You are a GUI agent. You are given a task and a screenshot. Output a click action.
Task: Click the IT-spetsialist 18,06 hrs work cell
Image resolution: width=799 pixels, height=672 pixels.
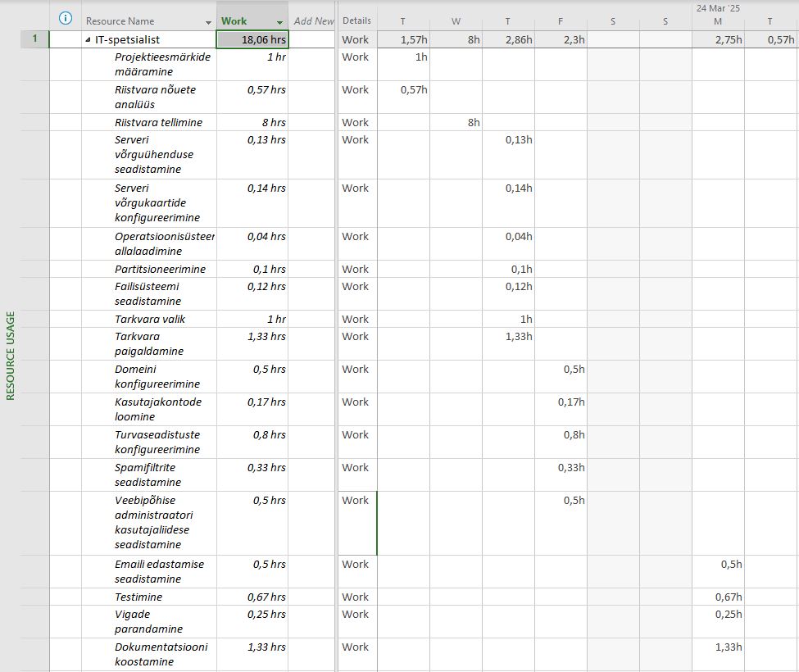(252, 39)
